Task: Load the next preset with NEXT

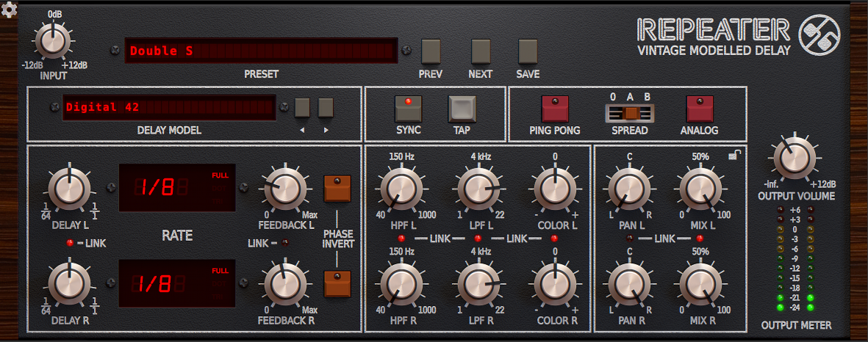Action: [x=481, y=51]
